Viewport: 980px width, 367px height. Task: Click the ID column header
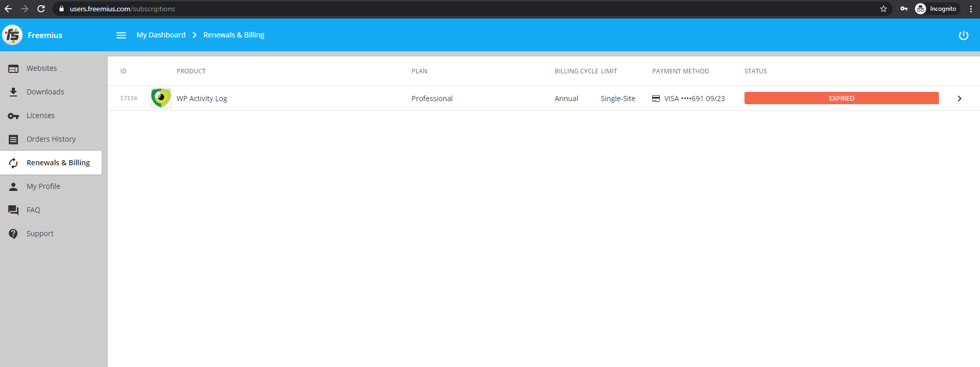(x=123, y=71)
